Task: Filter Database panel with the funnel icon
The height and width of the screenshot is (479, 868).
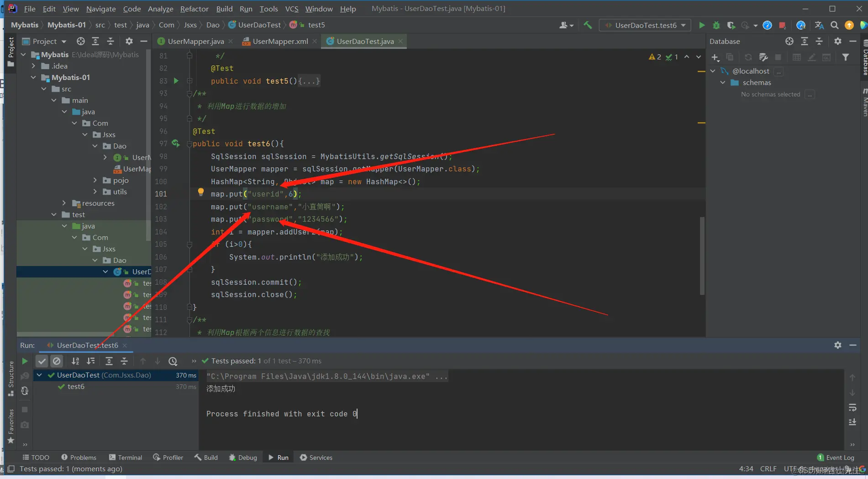Action: (846, 57)
